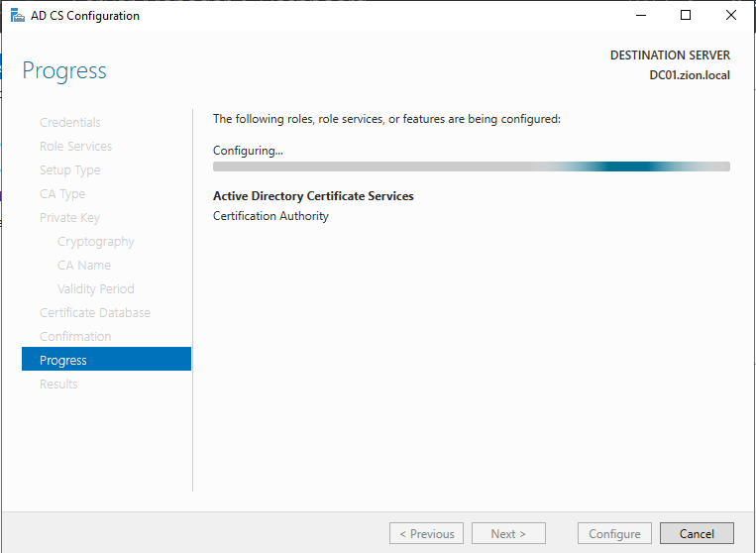Screen dimensions: 756x553
Task: Click the Previous button
Action: point(426,534)
